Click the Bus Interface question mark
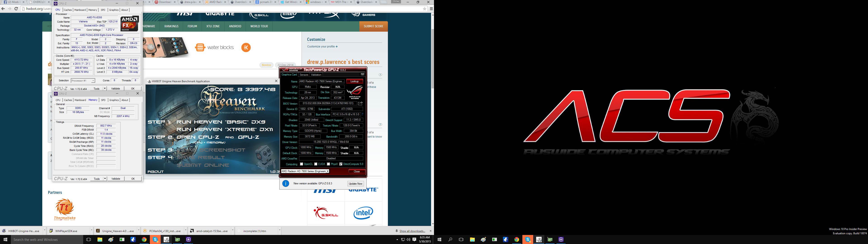 tap(363, 114)
